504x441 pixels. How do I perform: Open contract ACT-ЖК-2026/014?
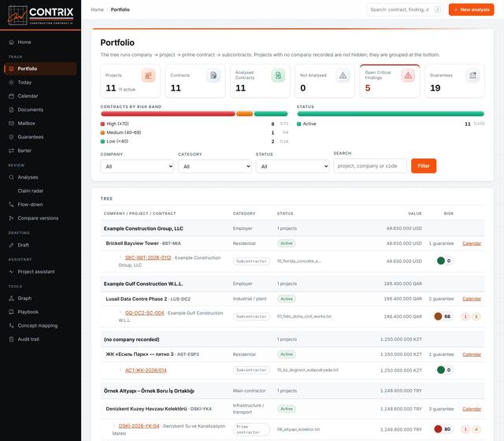tap(146, 370)
